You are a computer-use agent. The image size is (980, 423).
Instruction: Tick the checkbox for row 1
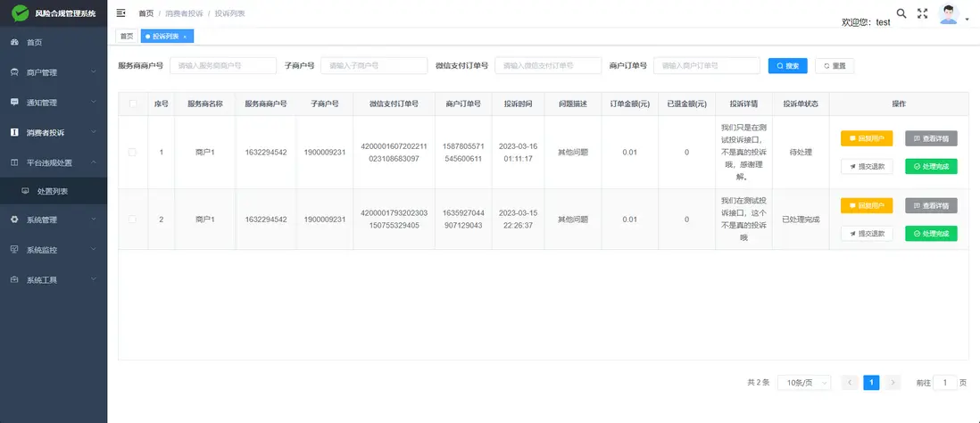[132, 152]
